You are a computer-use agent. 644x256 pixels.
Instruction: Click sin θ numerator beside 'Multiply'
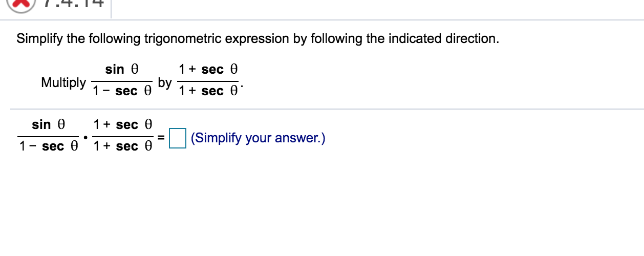(122, 69)
